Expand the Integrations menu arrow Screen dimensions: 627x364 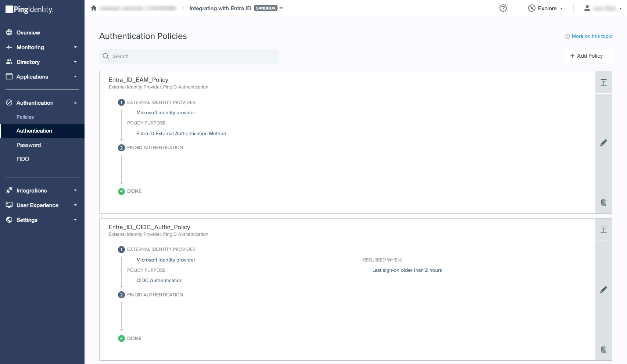click(75, 190)
